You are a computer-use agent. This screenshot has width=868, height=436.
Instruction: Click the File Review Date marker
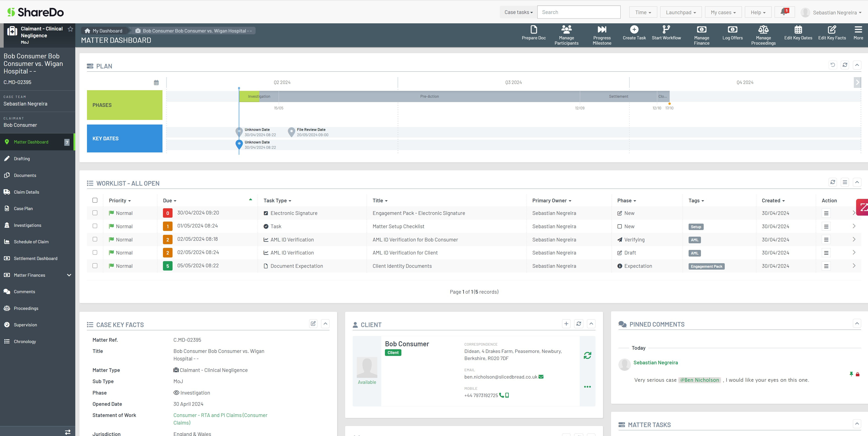pyautogui.click(x=291, y=132)
